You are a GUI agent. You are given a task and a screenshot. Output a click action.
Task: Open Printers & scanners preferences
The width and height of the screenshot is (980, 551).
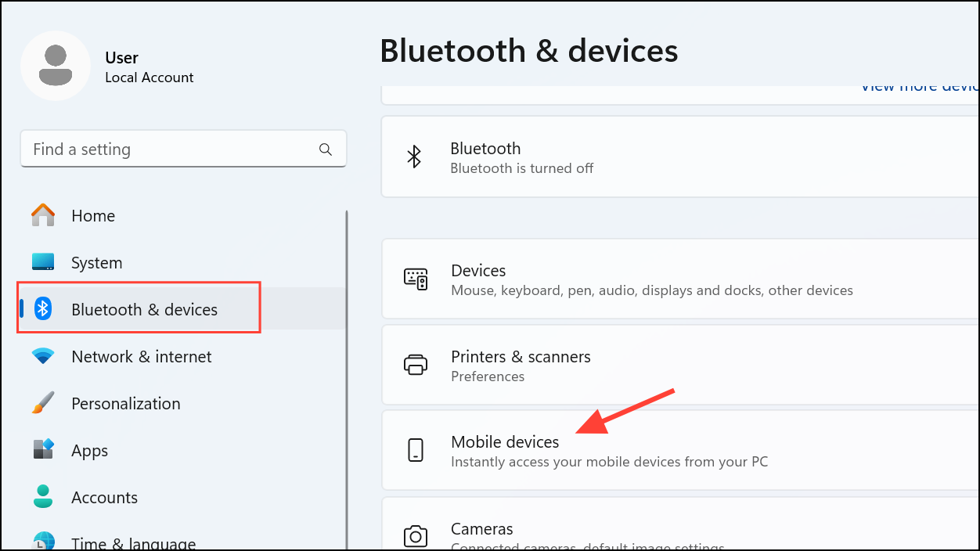[521, 357]
